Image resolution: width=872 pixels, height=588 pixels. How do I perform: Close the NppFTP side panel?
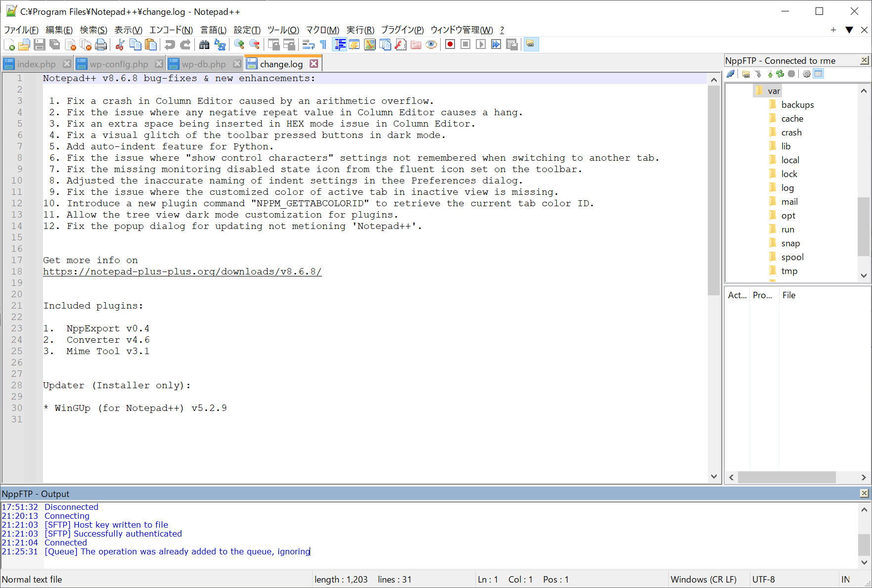tap(864, 60)
